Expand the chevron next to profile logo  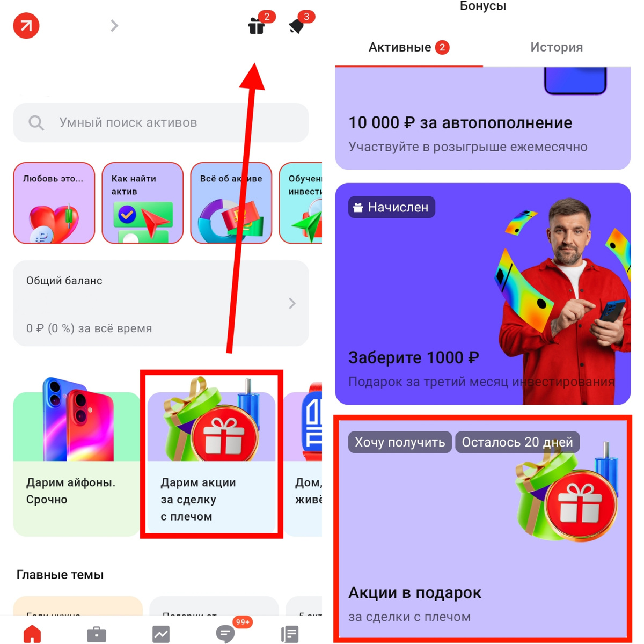(114, 26)
